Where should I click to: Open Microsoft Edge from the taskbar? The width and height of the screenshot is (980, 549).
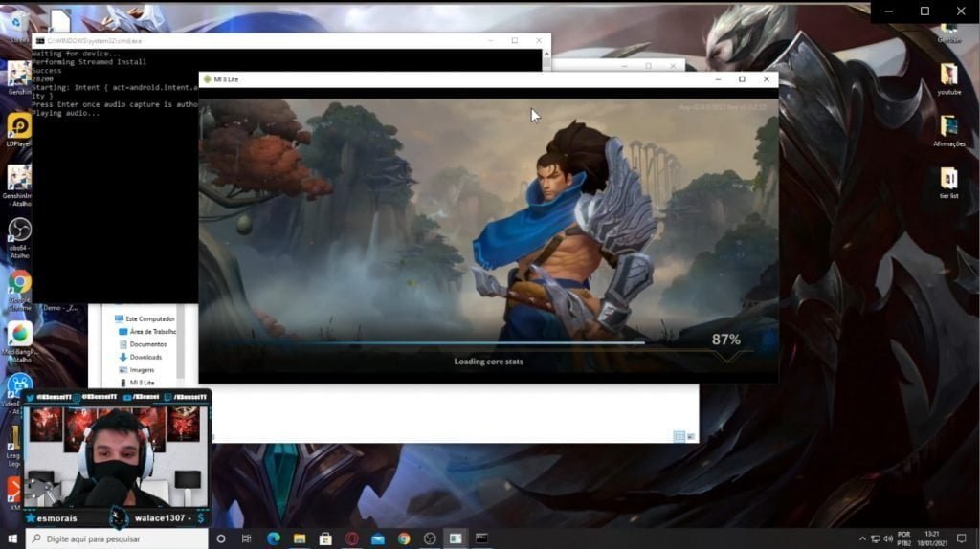(x=273, y=538)
